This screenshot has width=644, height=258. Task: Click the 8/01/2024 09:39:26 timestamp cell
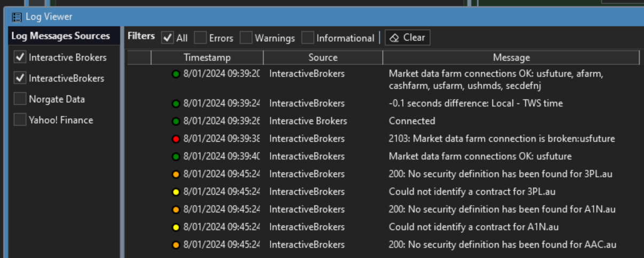221,121
